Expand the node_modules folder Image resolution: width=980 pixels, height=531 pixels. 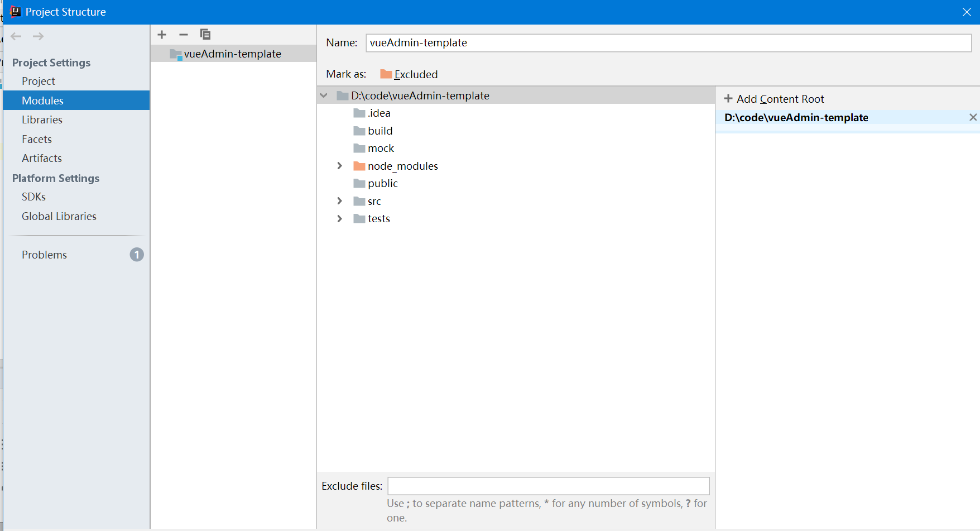pos(339,166)
